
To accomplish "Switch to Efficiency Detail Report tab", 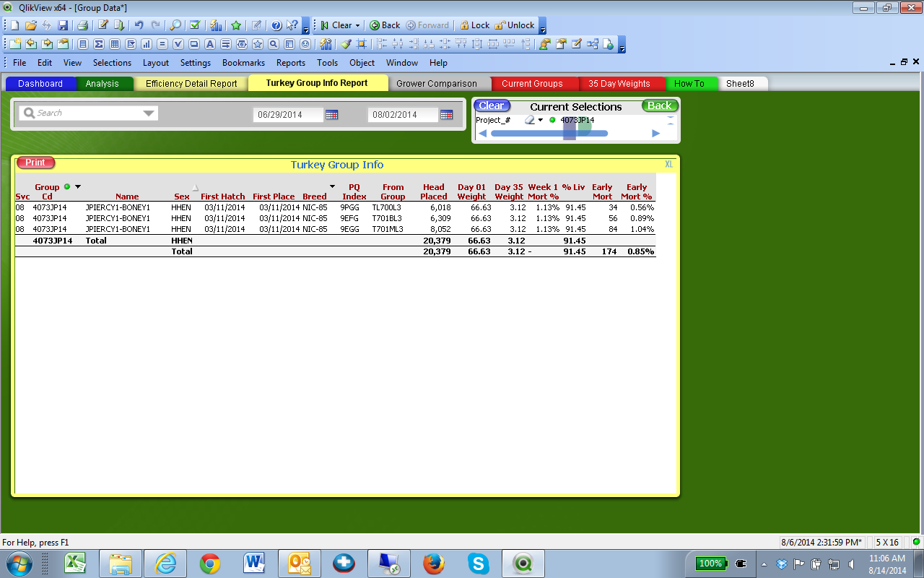I will (x=191, y=84).
